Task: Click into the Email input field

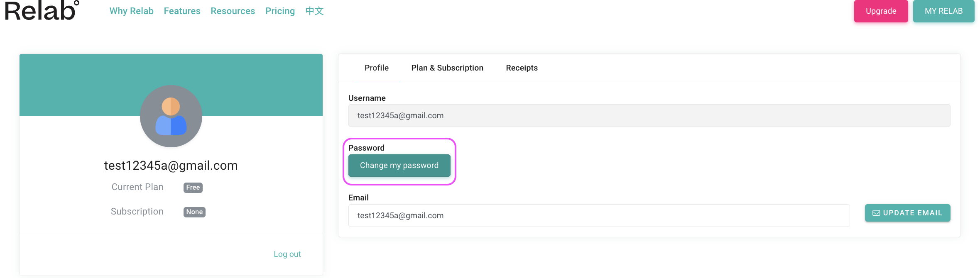Action: click(x=599, y=216)
